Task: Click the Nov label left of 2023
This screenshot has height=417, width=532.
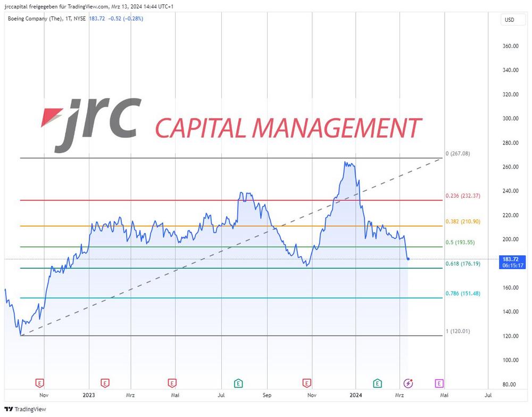Action: pos(44,395)
